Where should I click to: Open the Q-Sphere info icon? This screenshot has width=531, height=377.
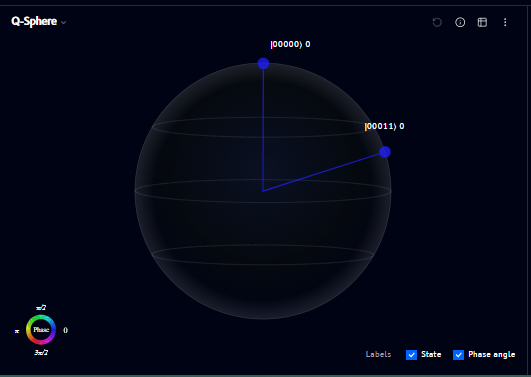point(460,22)
